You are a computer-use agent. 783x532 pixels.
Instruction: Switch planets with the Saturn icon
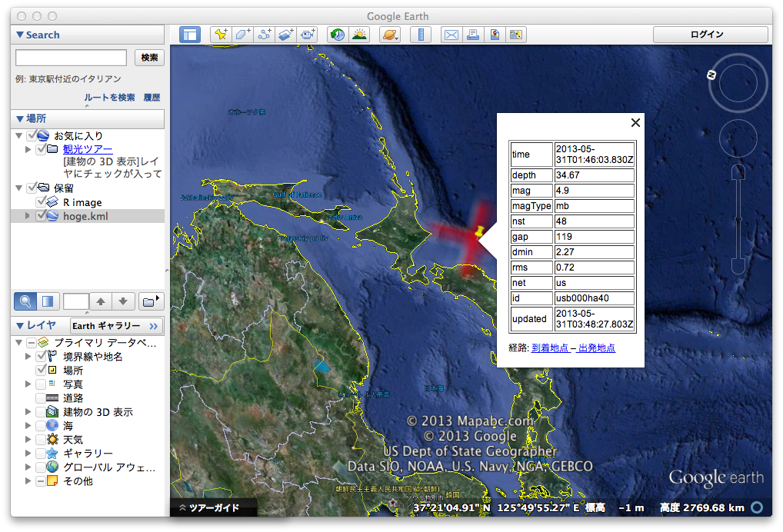click(389, 35)
